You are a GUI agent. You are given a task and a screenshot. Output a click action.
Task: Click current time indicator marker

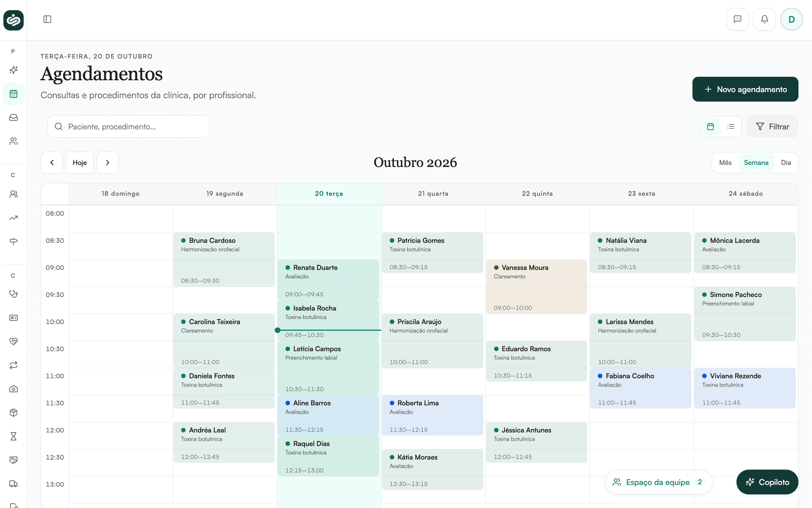pos(277,330)
